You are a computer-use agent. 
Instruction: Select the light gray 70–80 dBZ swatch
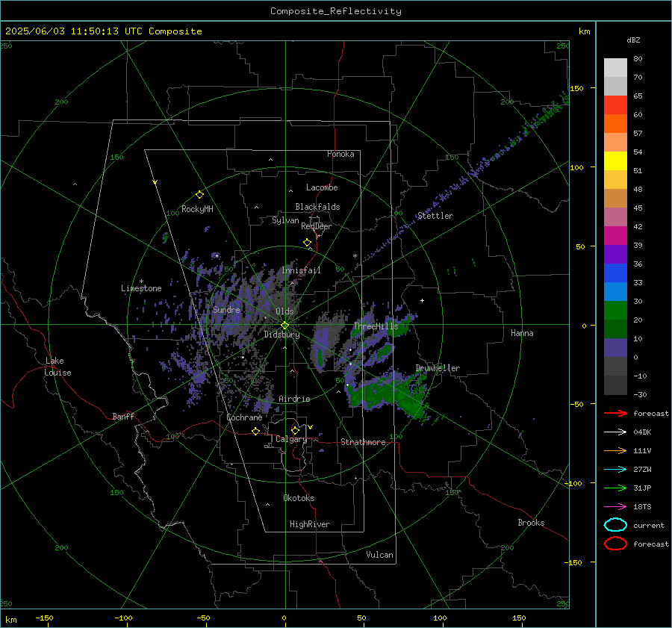(615, 68)
